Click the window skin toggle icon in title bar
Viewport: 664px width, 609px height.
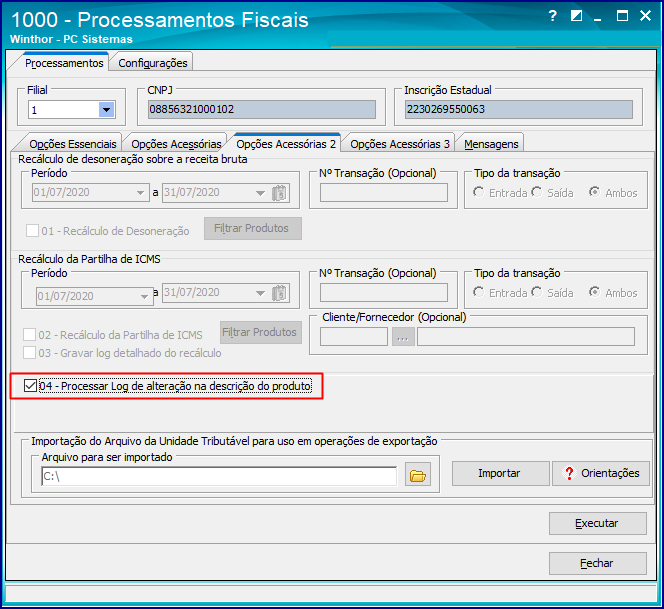[x=576, y=16]
